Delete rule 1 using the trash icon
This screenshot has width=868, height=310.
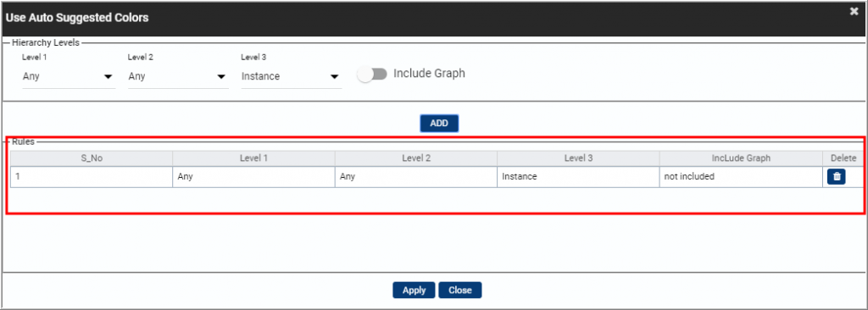coord(836,176)
